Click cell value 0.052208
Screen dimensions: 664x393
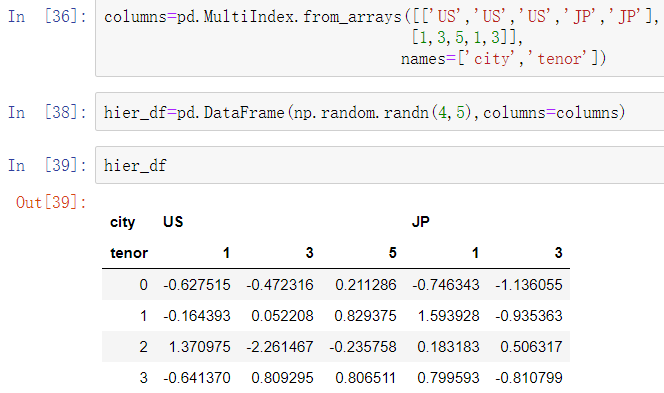(282, 316)
